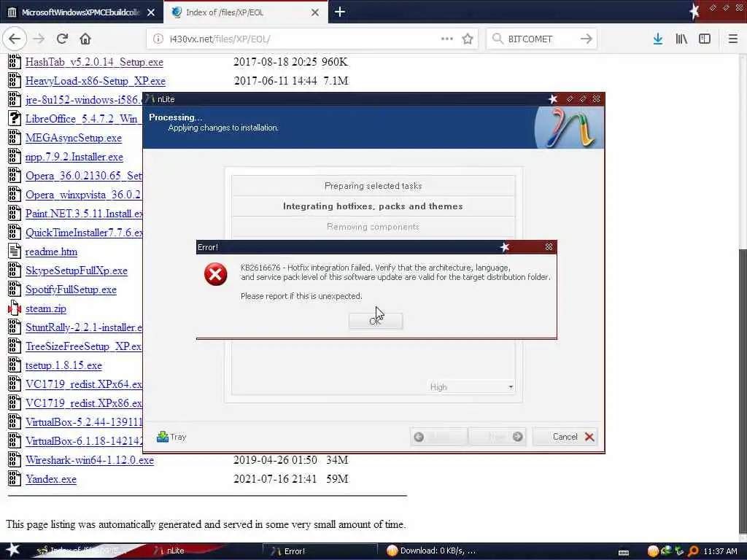Download HeavyLoad-x86-Setup_XP.exe
This screenshot has width=747, height=560.
pos(96,81)
